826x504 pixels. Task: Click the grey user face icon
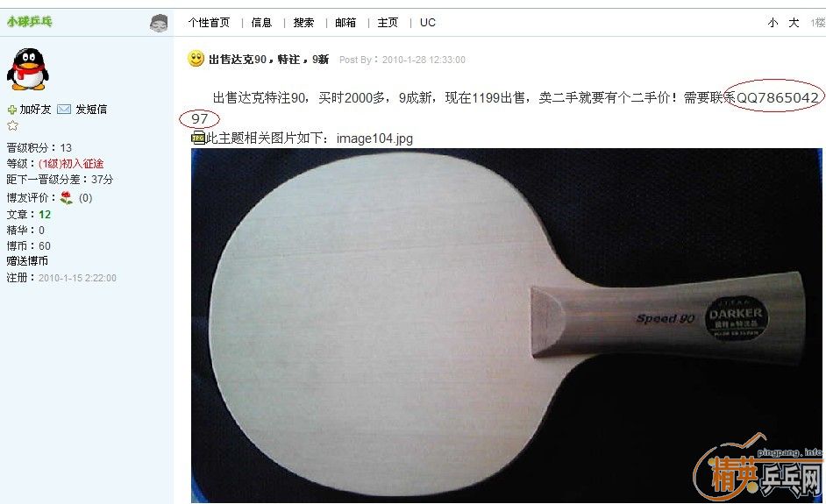[x=159, y=23]
